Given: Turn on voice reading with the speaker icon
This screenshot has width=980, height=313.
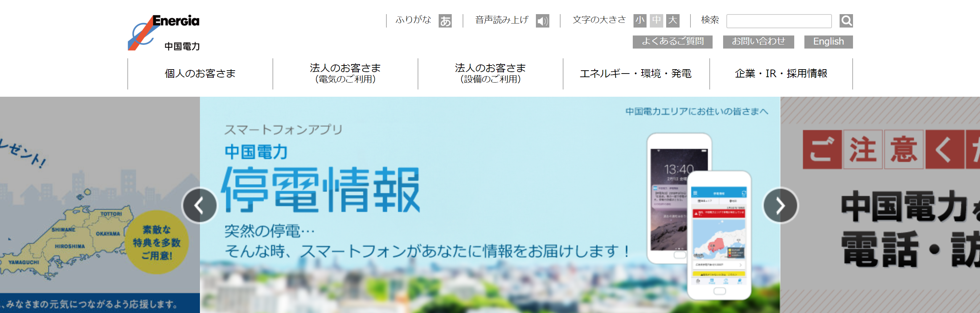Looking at the screenshot, I should [x=542, y=21].
